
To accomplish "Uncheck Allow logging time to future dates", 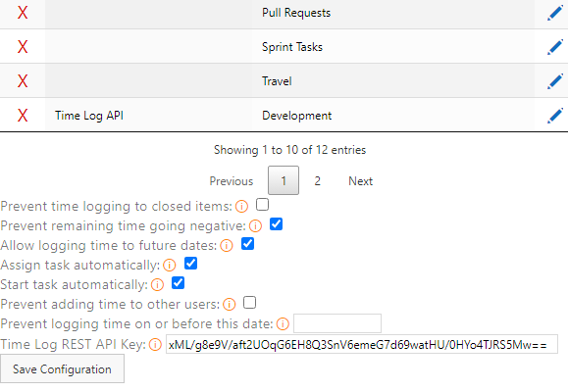I will tap(248, 244).
